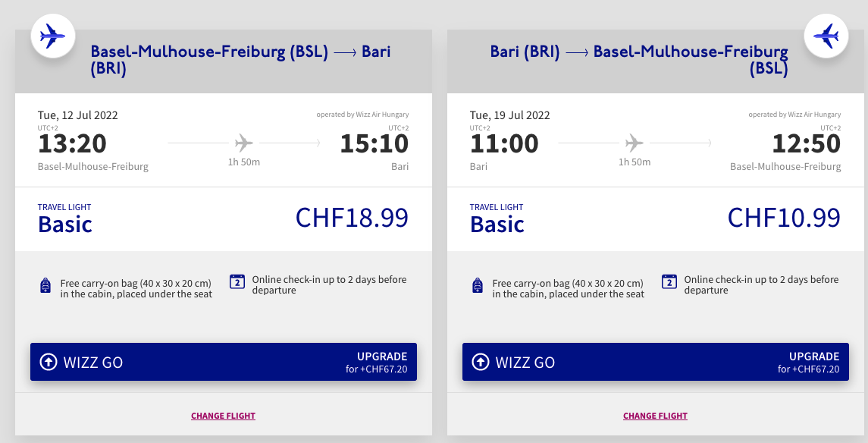Select the CHF18.99 Basic fare price
Image resolution: width=868 pixels, height=443 pixels.
click(352, 218)
